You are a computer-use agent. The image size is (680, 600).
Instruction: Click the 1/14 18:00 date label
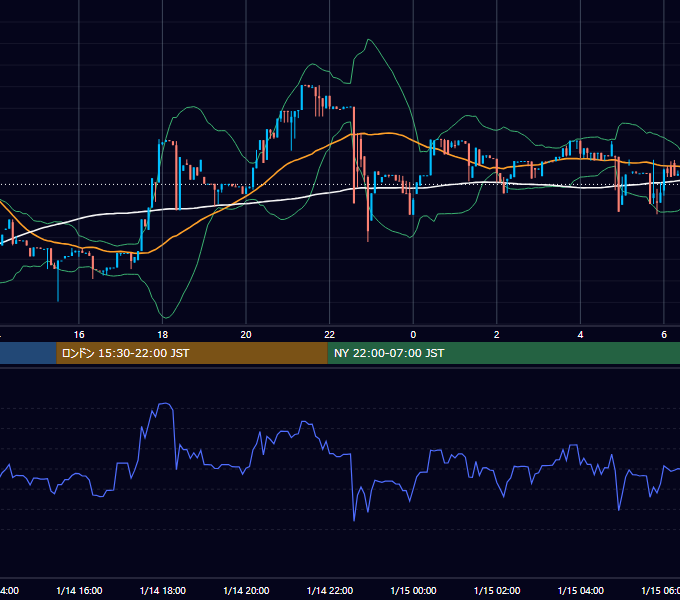[x=163, y=591]
